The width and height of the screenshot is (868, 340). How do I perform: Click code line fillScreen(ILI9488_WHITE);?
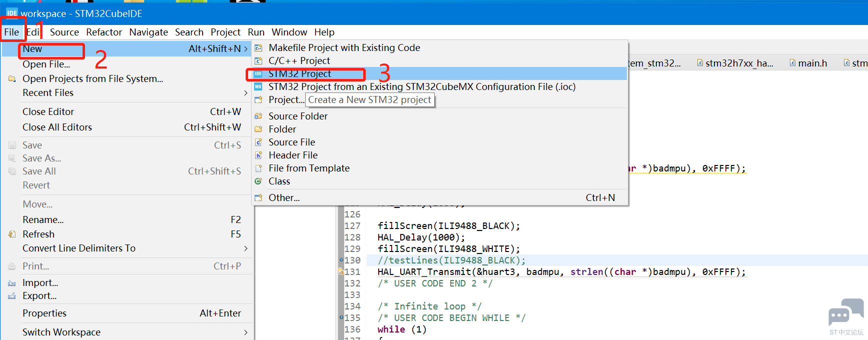(449, 248)
